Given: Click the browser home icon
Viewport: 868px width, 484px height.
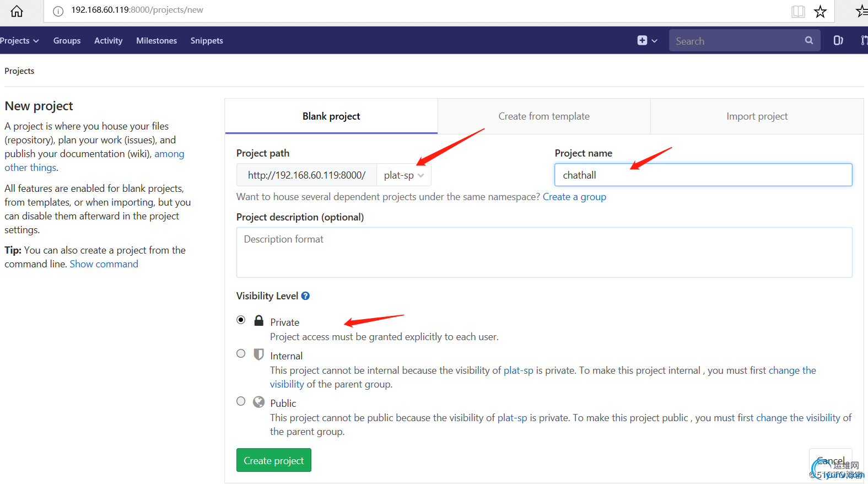Looking at the screenshot, I should pyautogui.click(x=17, y=11).
